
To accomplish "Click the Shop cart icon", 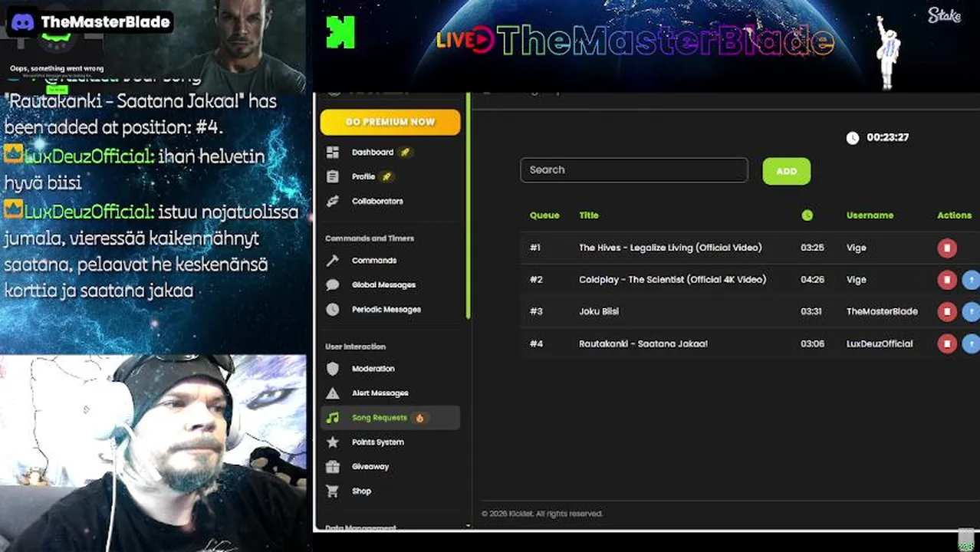I will point(333,491).
